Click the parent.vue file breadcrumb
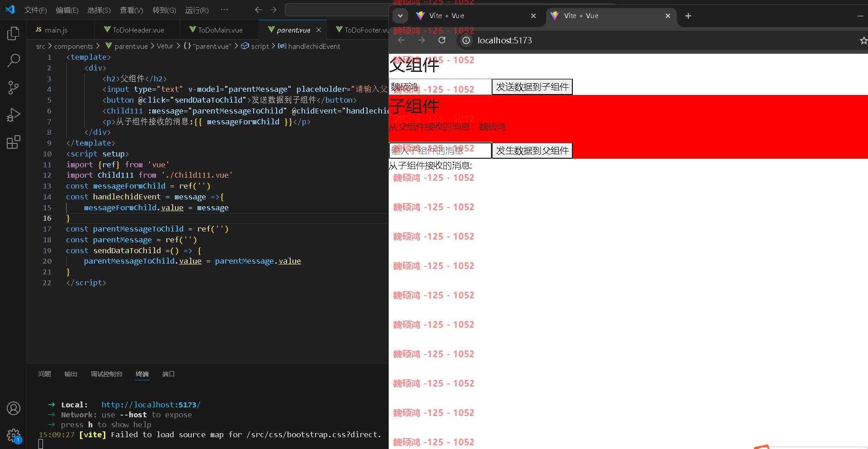Screen dimensions: 868x449 (x=127, y=46)
